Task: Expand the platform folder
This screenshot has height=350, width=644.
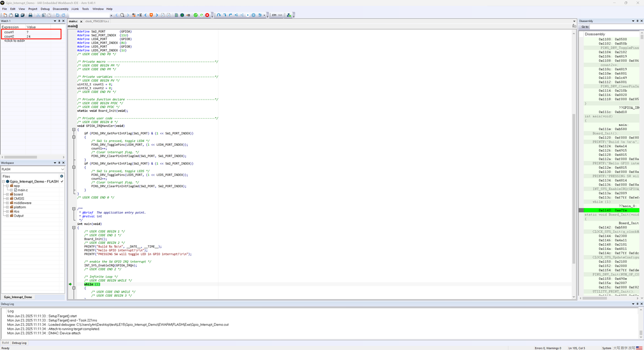Action: [8, 207]
